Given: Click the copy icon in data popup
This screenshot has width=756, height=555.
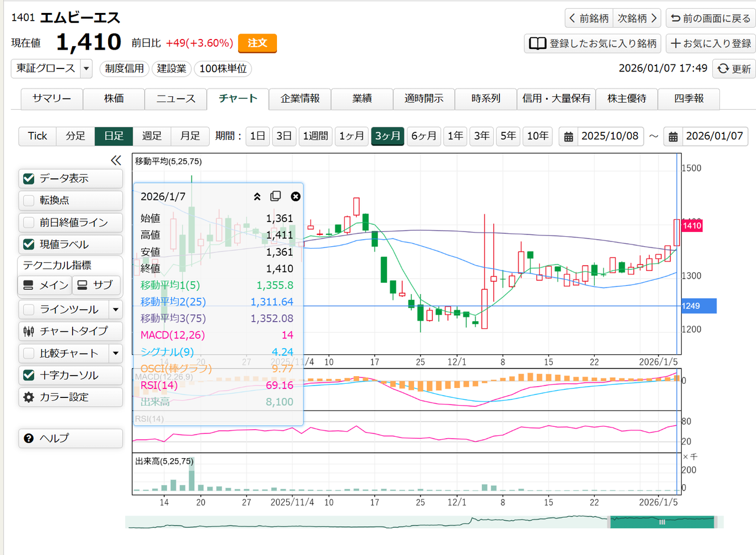Looking at the screenshot, I should pos(276,197).
